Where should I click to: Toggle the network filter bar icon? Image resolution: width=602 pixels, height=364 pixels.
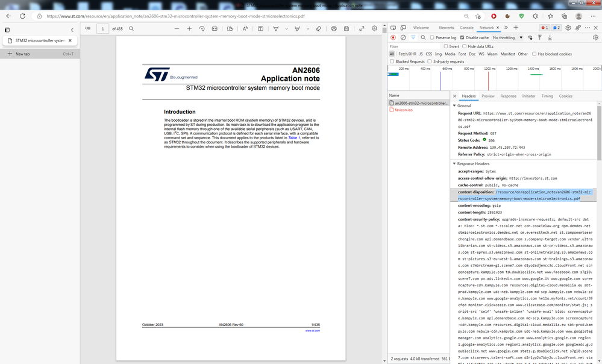coord(413,37)
